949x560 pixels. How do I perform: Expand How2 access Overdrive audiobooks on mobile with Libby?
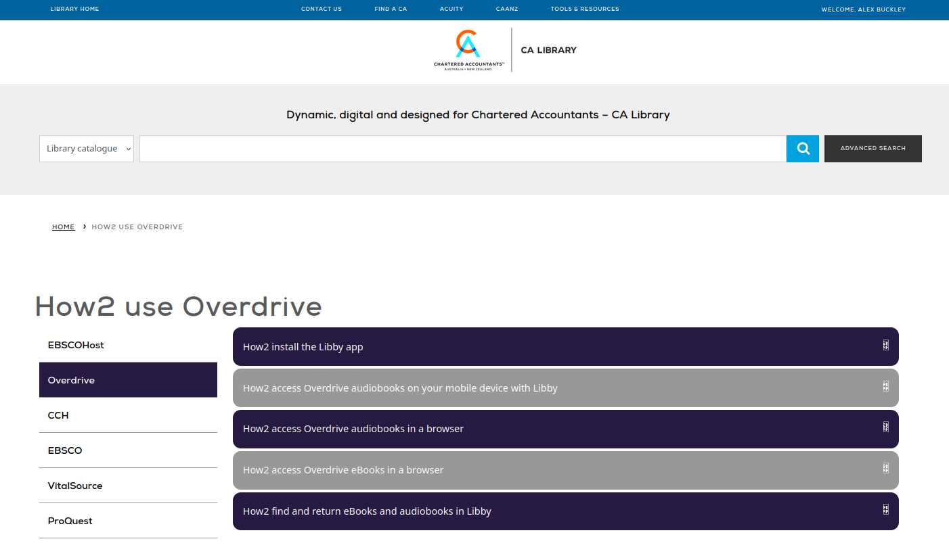point(566,388)
